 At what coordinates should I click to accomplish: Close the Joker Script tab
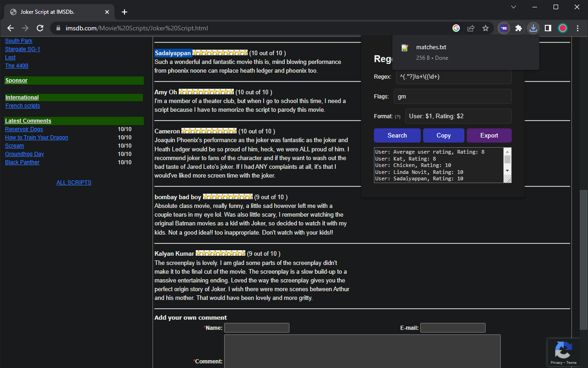(x=107, y=12)
